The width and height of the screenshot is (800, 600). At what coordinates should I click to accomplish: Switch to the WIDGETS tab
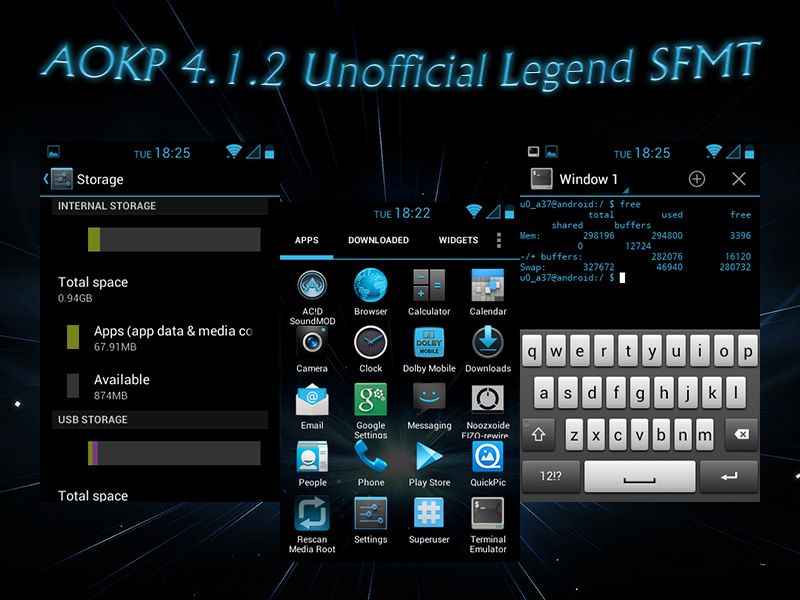click(x=459, y=240)
